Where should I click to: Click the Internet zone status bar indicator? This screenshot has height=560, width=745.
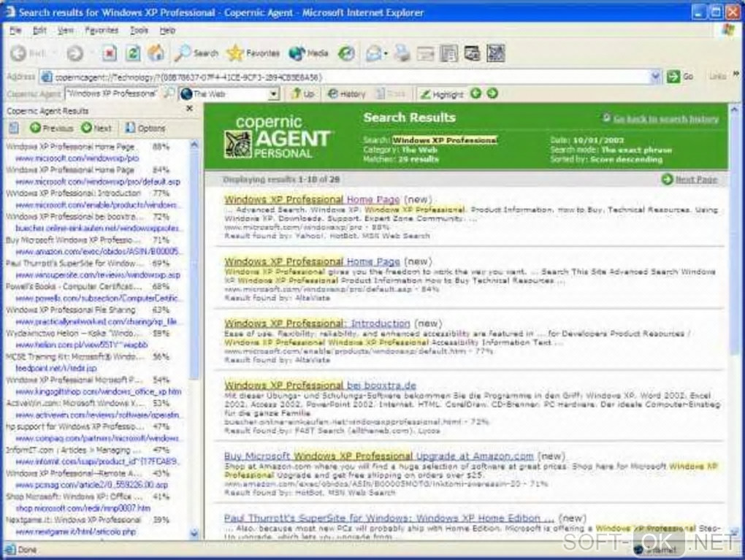pyautogui.click(x=656, y=550)
